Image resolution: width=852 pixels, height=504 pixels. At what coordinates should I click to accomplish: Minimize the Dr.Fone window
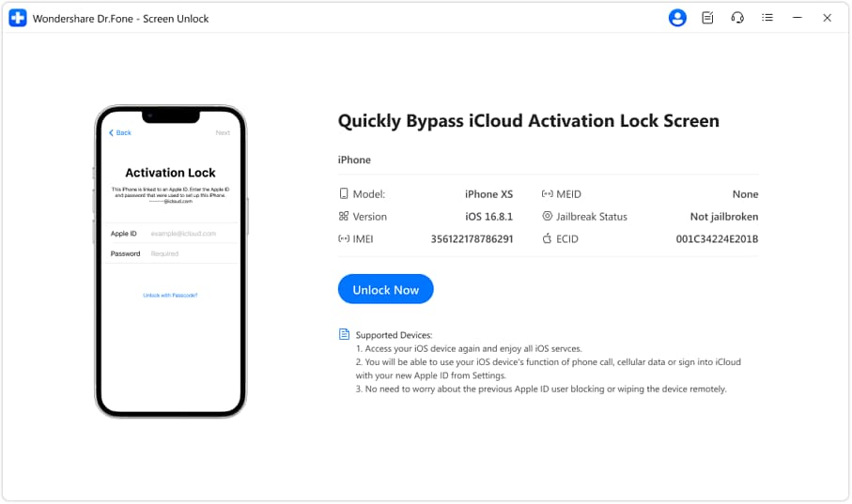pyautogui.click(x=797, y=18)
